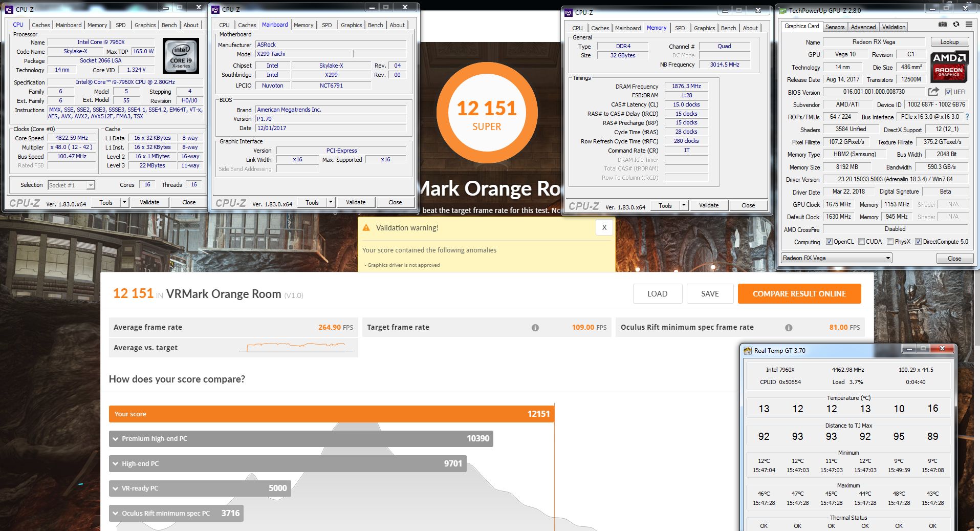Toggle the OpenCL checkbox
Screen dimensions: 980x531
tap(829, 242)
